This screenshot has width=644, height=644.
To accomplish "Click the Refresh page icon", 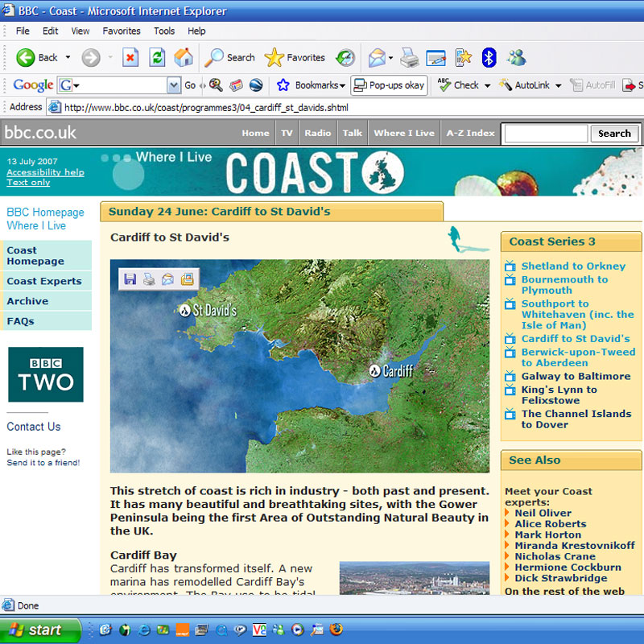I will click(x=157, y=57).
